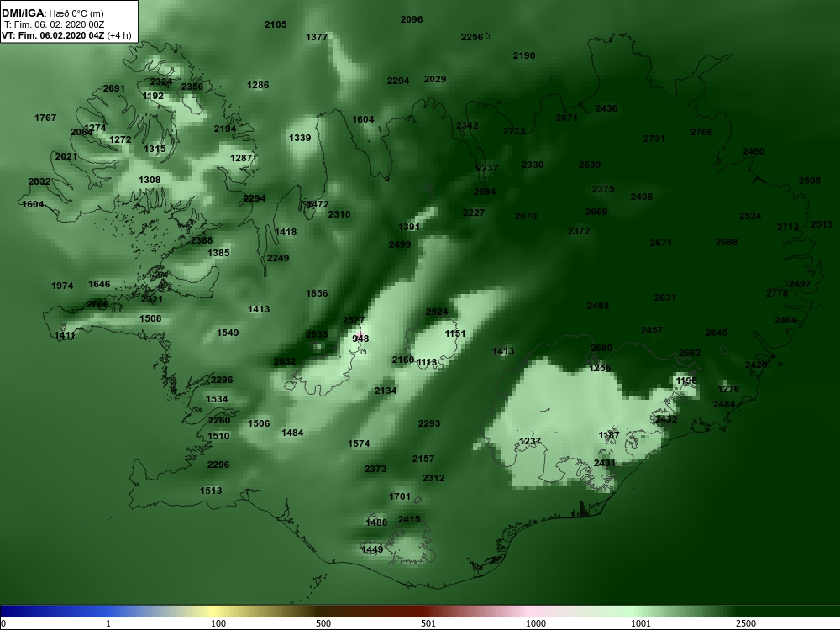The image size is (840, 630).
Task: Click the value 1286 offshore
Action: tap(258, 85)
